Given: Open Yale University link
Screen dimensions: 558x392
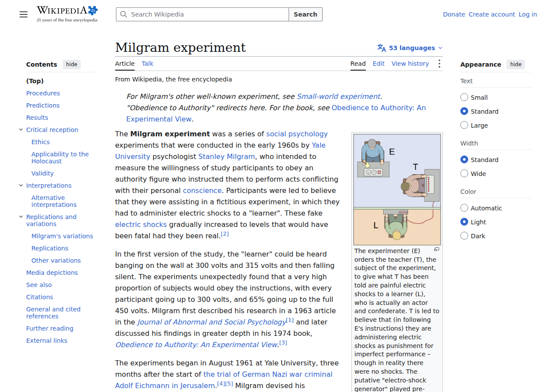Looking at the screenshot, I should [220, 151].
